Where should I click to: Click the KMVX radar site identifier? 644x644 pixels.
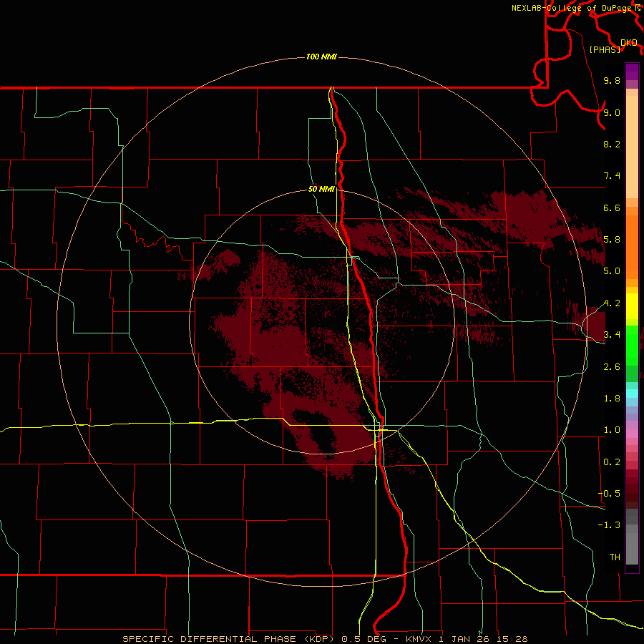419,639
